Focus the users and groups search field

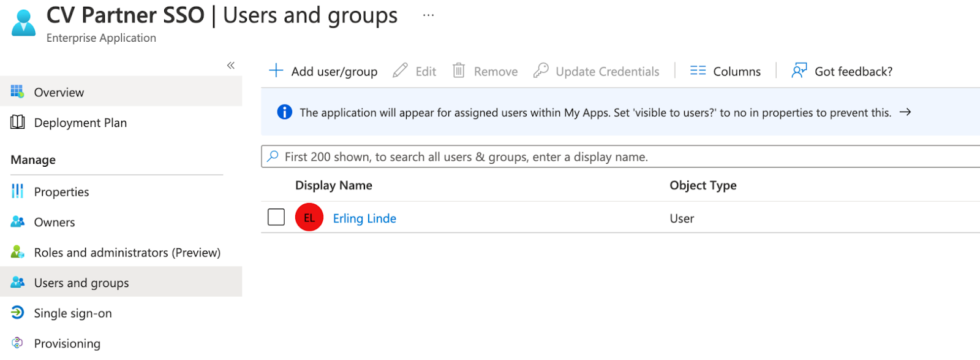click(620, 156)
